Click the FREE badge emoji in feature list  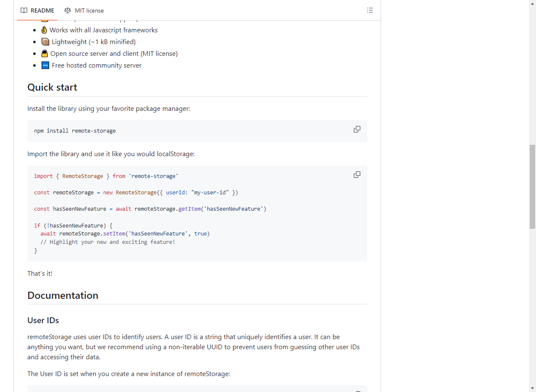pos(45,65)
